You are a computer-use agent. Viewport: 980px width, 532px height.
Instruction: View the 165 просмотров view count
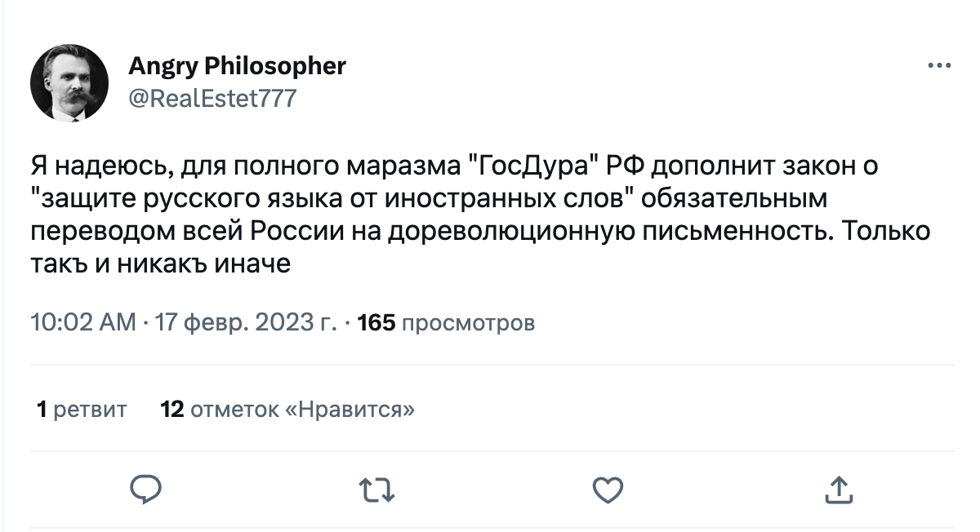point(447,323)
